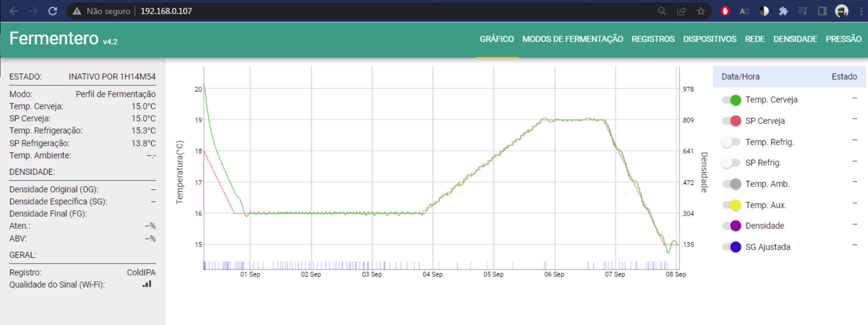The height and width of the screenshot is (325, 868).
Task: Click the v4.2 version text
Action: (110, 42)
